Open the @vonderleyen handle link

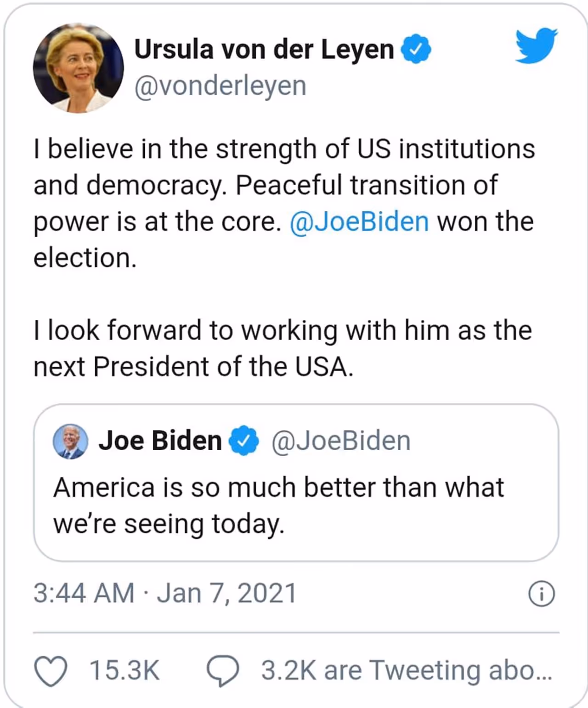220,86
